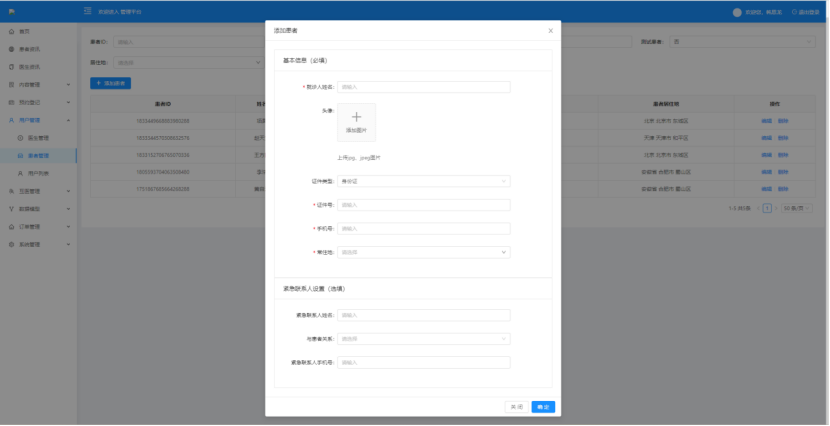The image size is (830, 426).
Task: Open the 证件类型 dropdown
Action: (423, 181)
